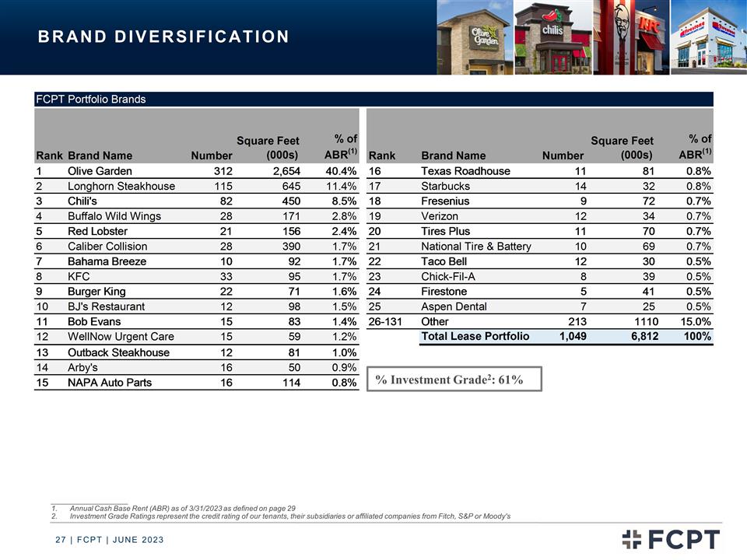Click the 'Total Lease Portfolio' label
The image size is (747, 560).
475,336
